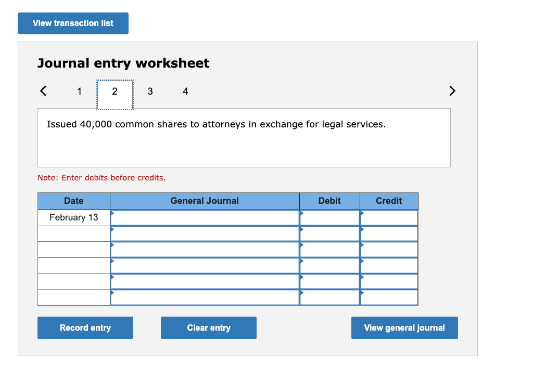Click the February 13 date cell
Screen dimensions: 533x392
[74, 217]
